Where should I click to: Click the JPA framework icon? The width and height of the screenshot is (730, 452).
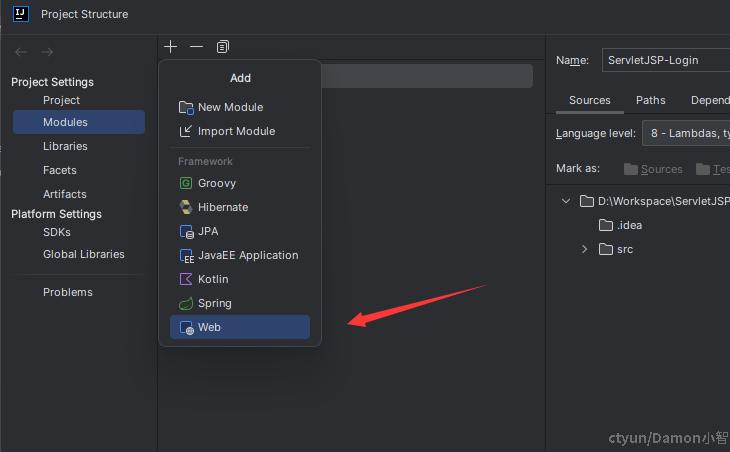coord(186,231)
